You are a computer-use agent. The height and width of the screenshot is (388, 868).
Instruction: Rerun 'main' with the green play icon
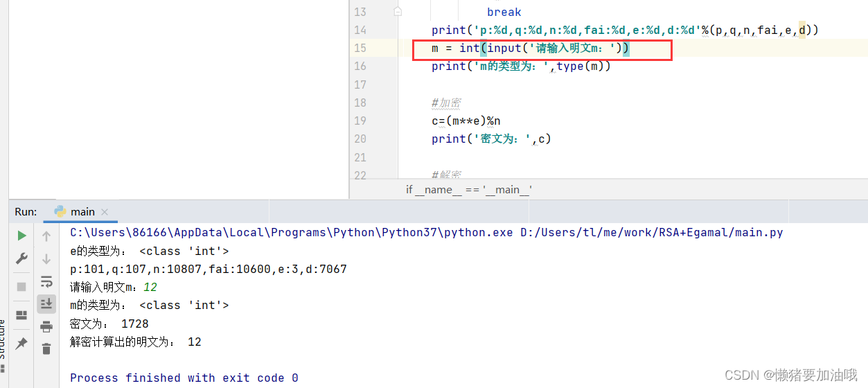pyautogui.click(x=21, y=236)
